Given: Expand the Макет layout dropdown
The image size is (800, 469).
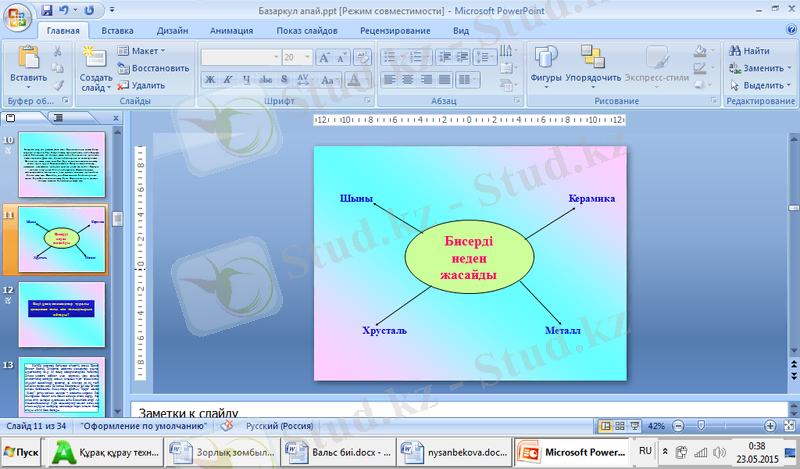Looking at the screenshot, I should [x=142, y=50].
